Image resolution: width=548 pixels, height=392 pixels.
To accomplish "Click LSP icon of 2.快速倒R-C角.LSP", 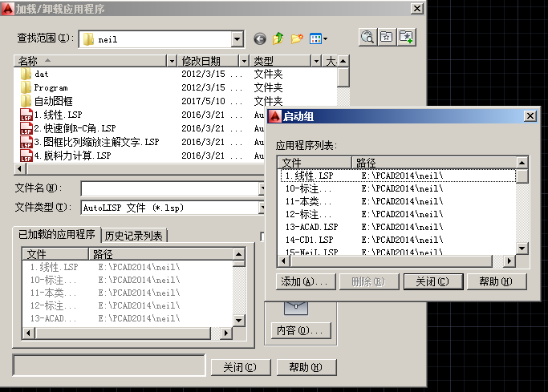I will point(26,128).
